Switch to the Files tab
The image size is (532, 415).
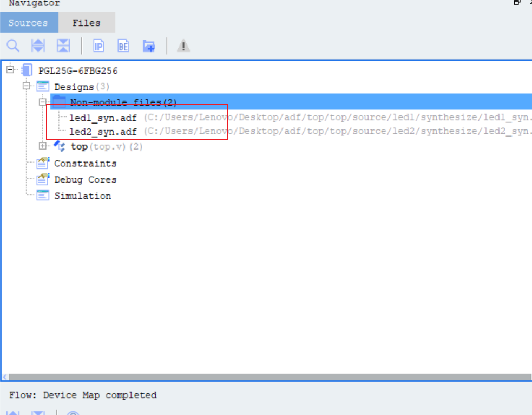click(87, 23)
